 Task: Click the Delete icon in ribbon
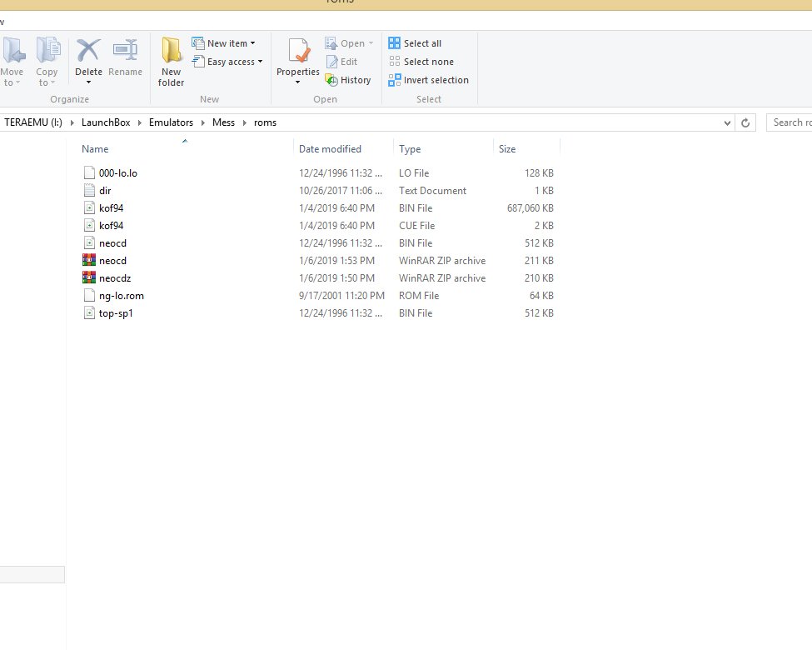88,52
